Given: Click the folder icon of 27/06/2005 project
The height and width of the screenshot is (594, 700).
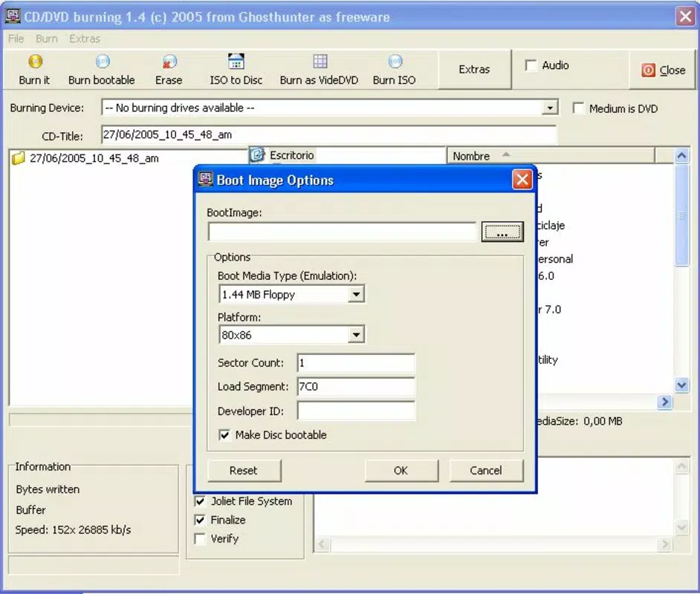Looking at the screenshot, I should pyautogui.click(x=19, y=158).
